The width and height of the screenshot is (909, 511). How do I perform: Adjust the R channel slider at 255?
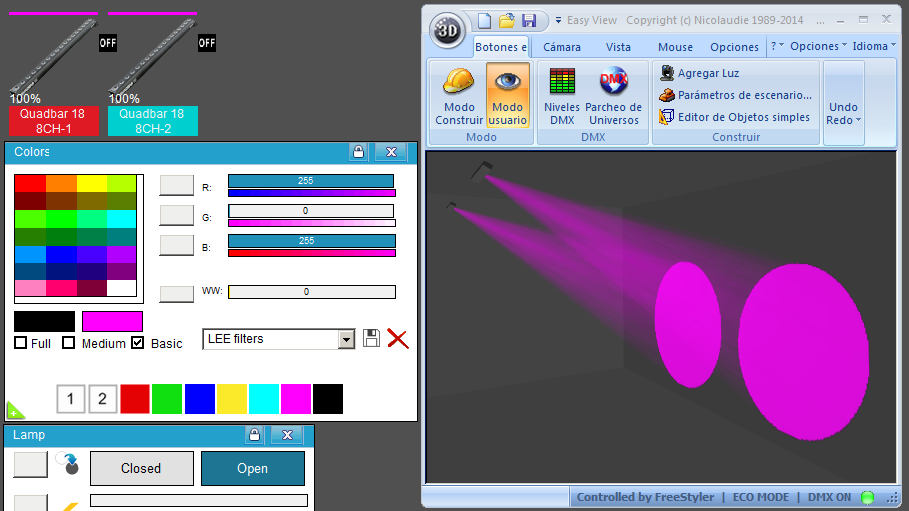coord(311,181)
